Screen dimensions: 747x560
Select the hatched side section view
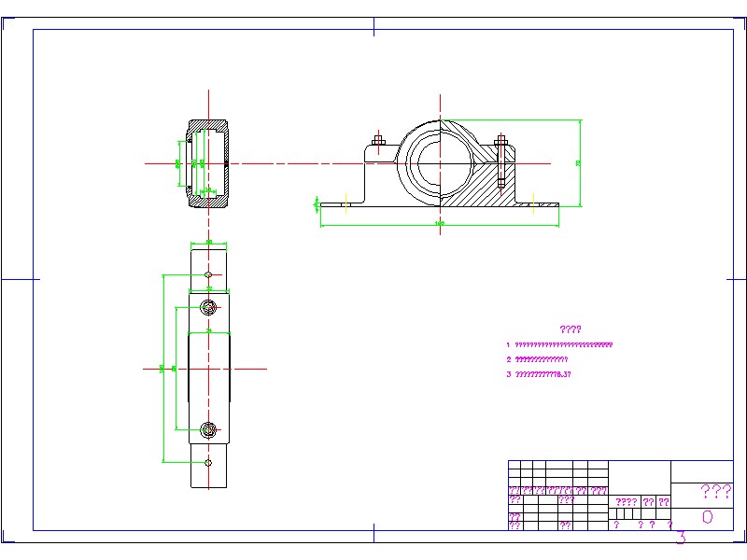click(x=207, y=163)
